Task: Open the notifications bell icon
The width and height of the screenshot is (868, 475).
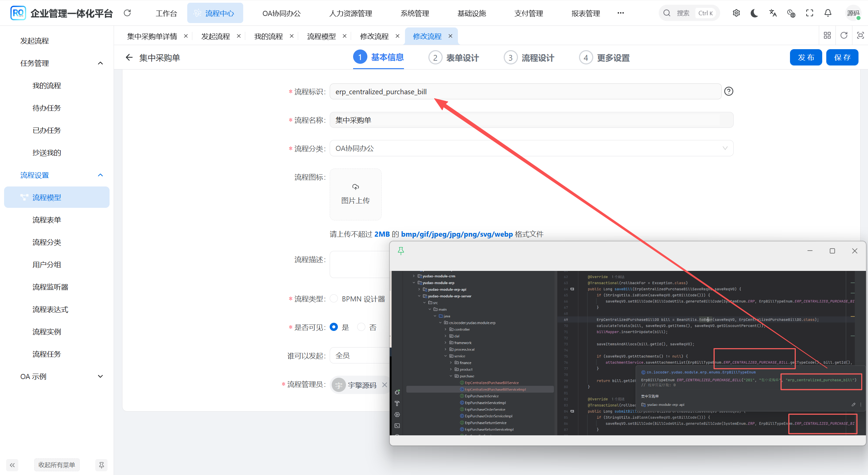Action: [828, 13]
